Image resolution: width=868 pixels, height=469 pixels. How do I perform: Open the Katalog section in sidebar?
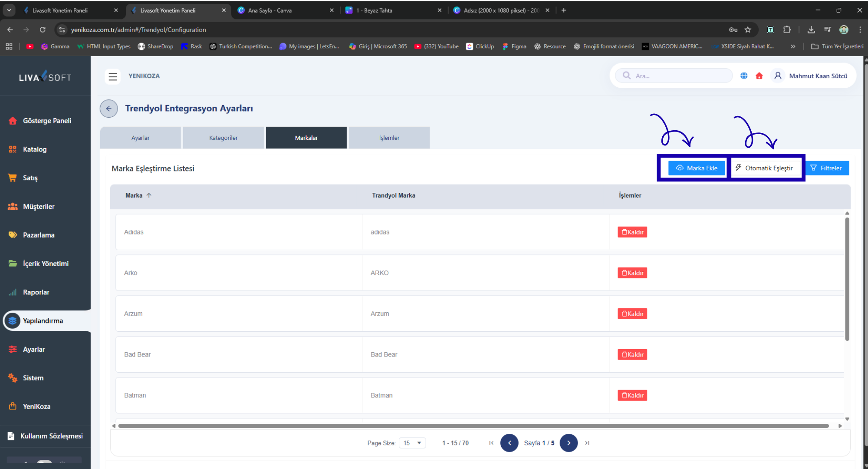coord(35,149)
